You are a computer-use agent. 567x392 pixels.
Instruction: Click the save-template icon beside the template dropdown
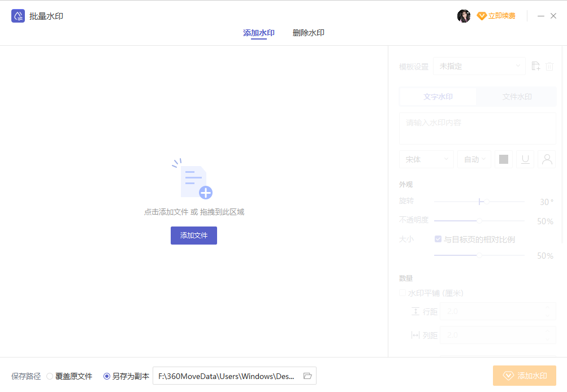coord(536,66)
